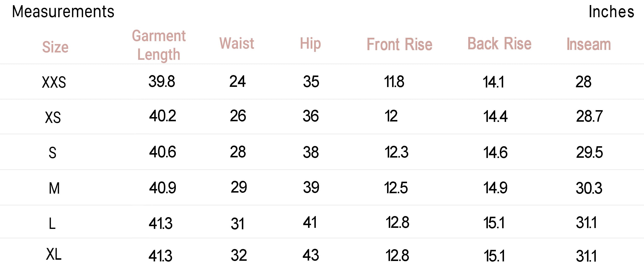Click the M size row label
Screen dimensions: 644x270
coord(54,188)
